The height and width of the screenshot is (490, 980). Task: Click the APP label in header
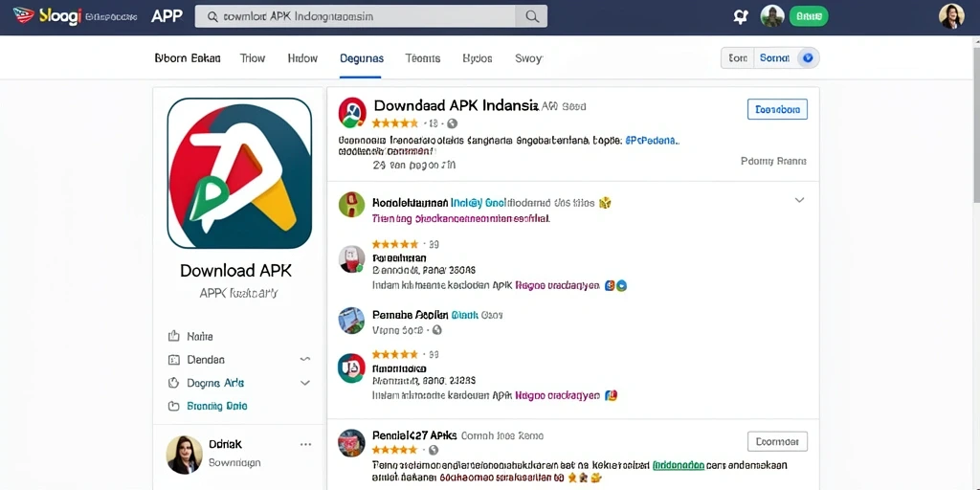point(167,17)
